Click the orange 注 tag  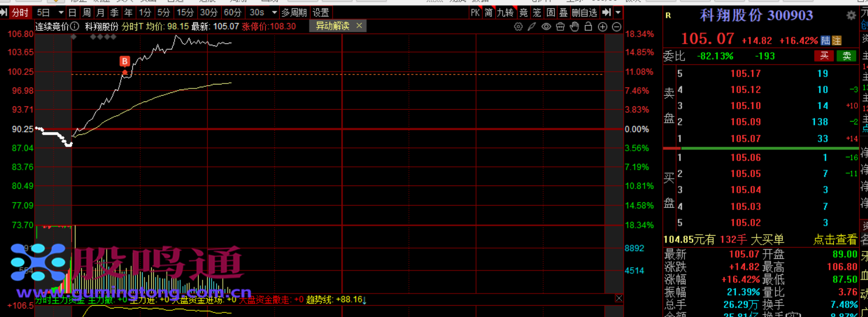[x=837, y=40]
